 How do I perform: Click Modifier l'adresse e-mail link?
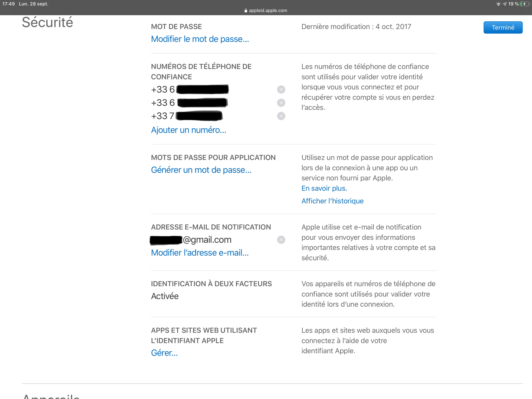[x=200, y=253]
